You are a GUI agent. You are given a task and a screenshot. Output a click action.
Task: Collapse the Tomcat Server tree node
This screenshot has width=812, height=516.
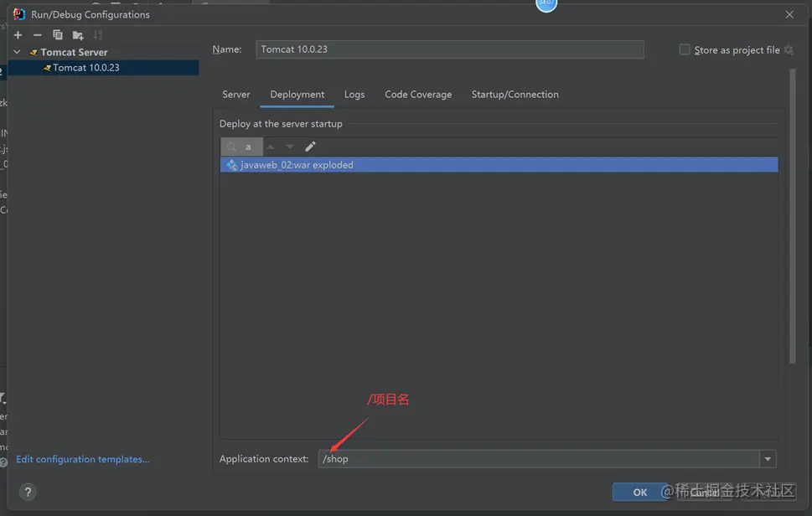coord(17,52)
